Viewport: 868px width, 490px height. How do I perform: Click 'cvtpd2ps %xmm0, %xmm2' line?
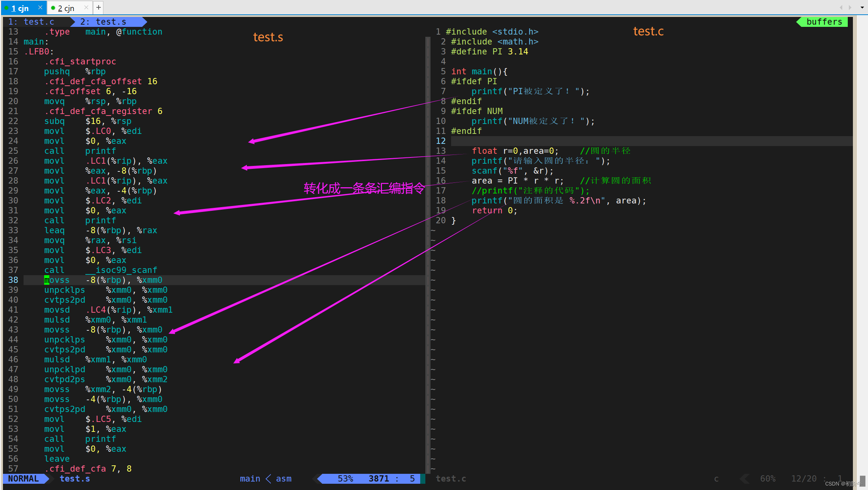[106, 379]
